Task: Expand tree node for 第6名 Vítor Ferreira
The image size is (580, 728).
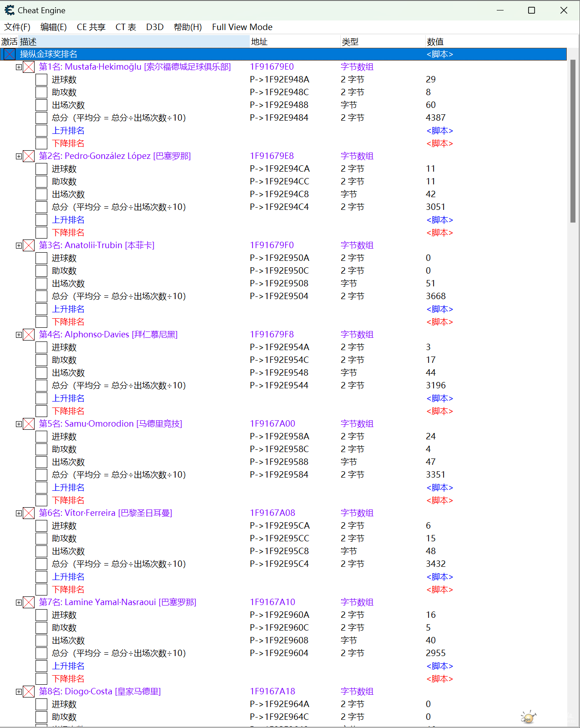Action: click(x=19, y=513)
